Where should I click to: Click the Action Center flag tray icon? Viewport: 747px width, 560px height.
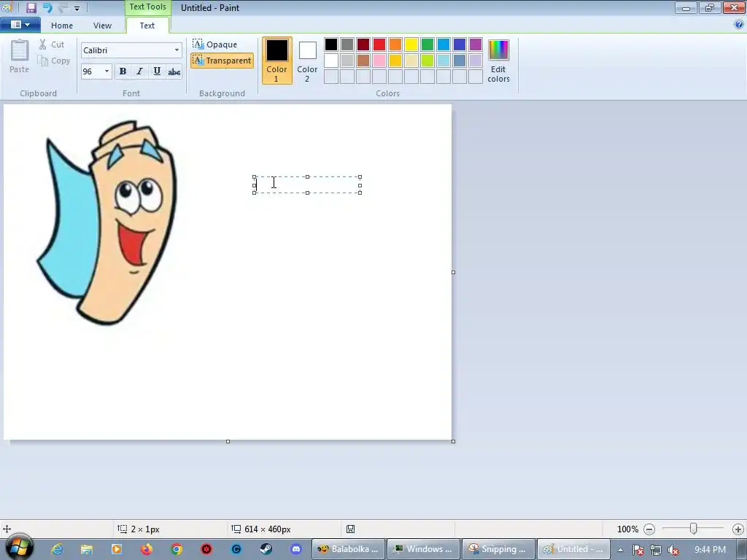638,550
